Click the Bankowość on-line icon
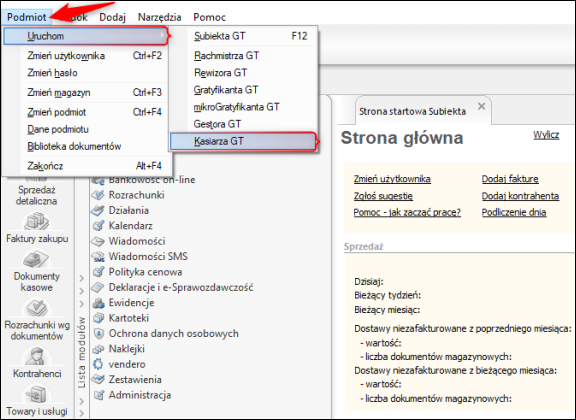The image size is (576, 420). click(x=98, y=180)
